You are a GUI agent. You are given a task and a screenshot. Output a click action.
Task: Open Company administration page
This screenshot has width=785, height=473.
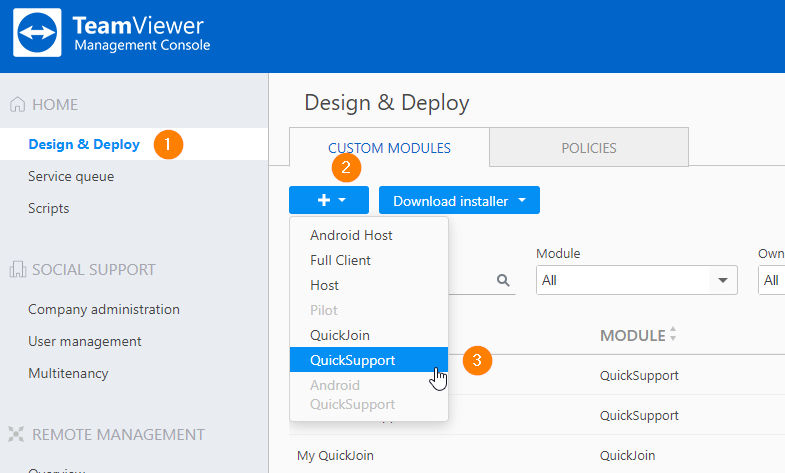click(104, 310)
